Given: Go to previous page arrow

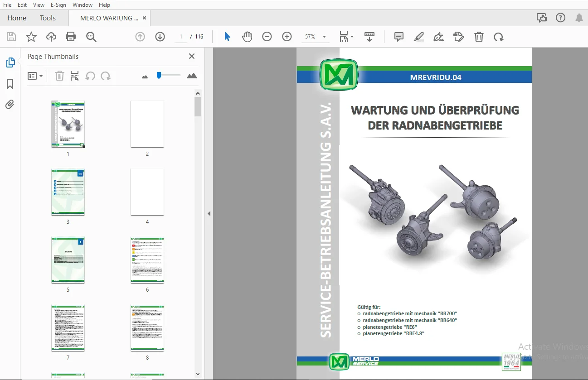Looking at the screenshot, I should click(x=140, y=37).
